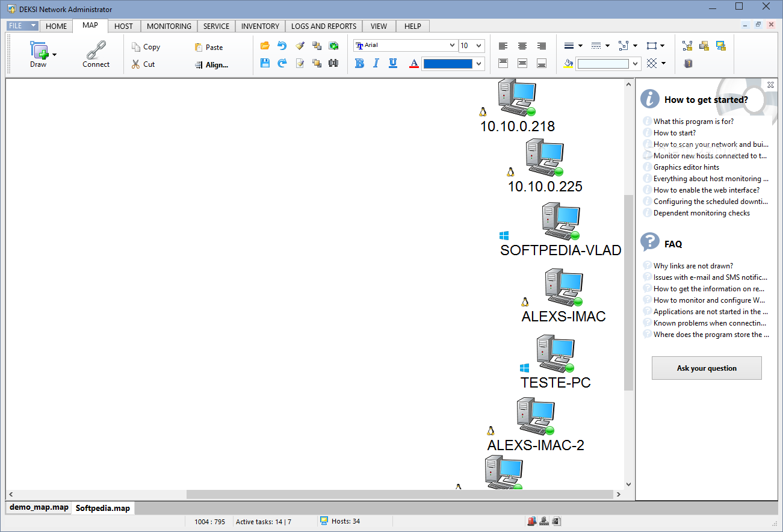Switch to the INVENTORY tab

pyautogui.click(x=260, y=26)
